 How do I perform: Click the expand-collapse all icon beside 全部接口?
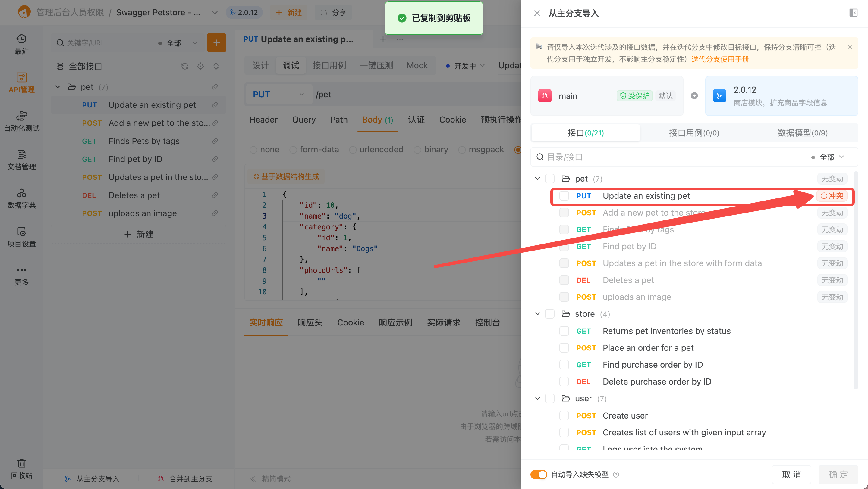click(216, 66)
